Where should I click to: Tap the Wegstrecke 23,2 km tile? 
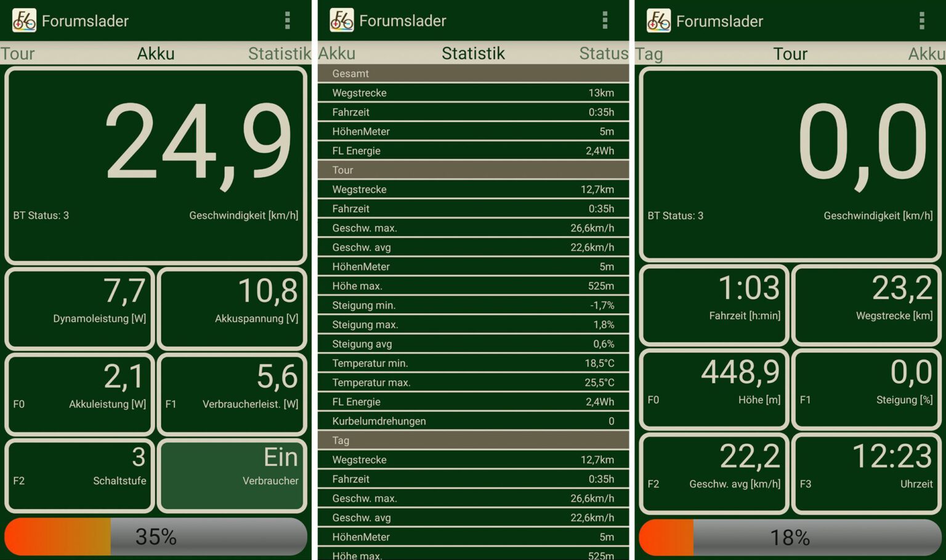click(867, 305)
